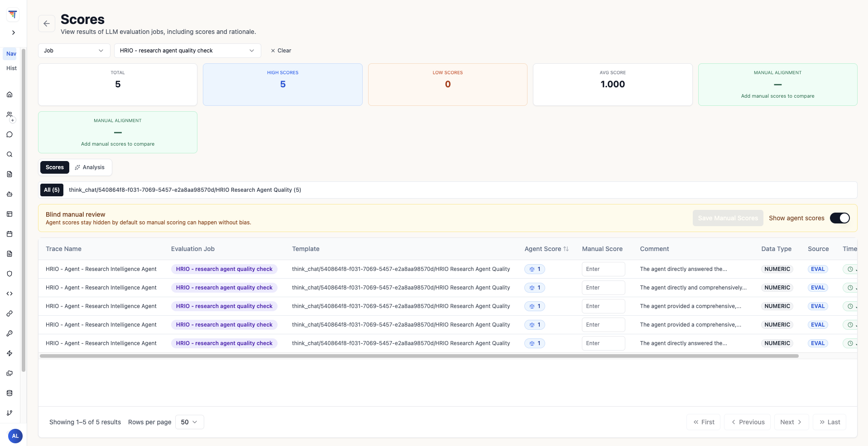Click the X icon next to Clear
Screen dimensions: 868x446
click(273, 51)
